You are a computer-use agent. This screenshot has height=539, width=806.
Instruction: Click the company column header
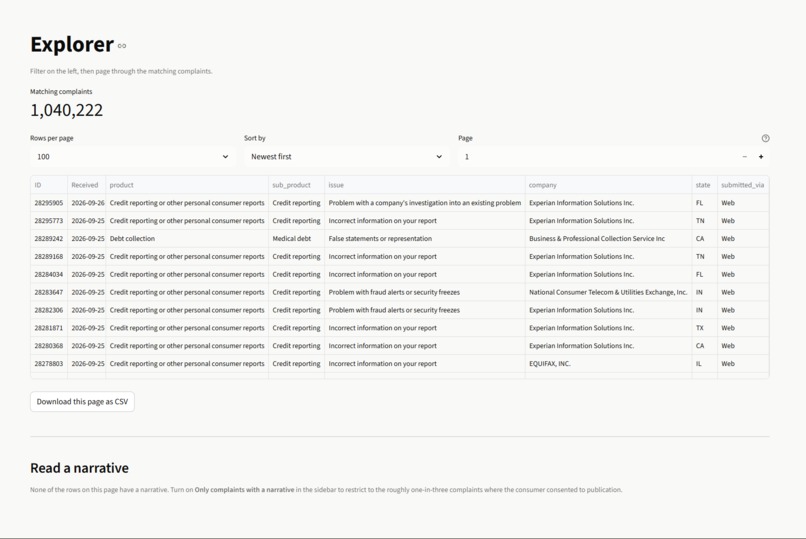click(609, 185)
